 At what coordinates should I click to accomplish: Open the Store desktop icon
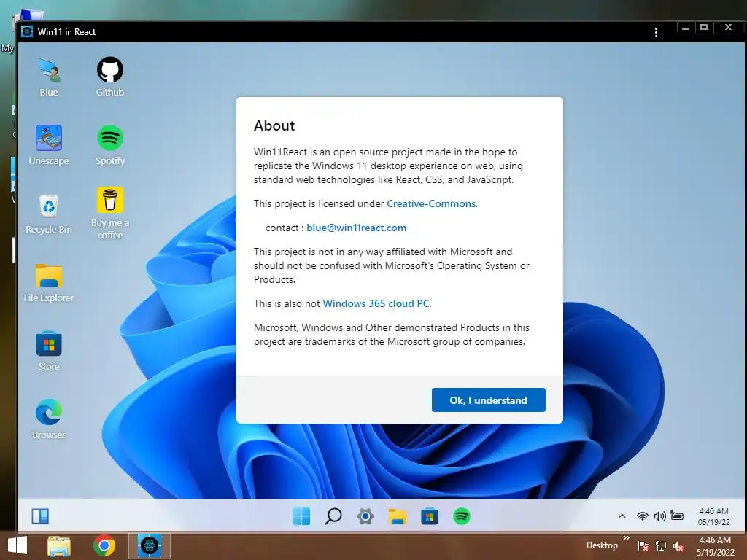49,351
